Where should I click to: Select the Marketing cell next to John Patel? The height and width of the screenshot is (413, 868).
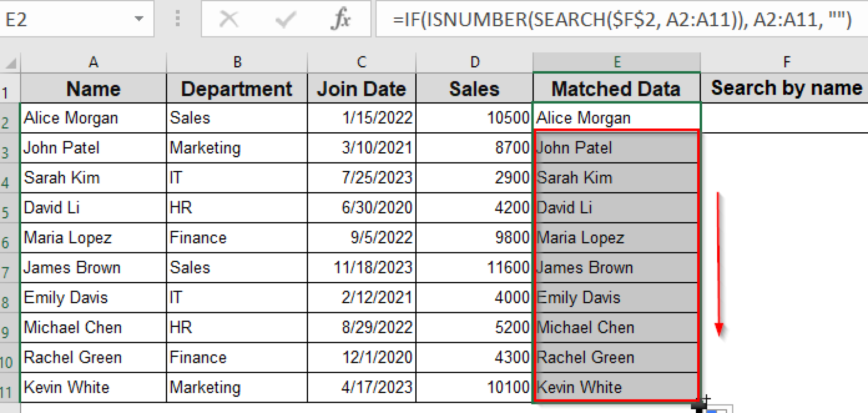[x=236, y=148]
